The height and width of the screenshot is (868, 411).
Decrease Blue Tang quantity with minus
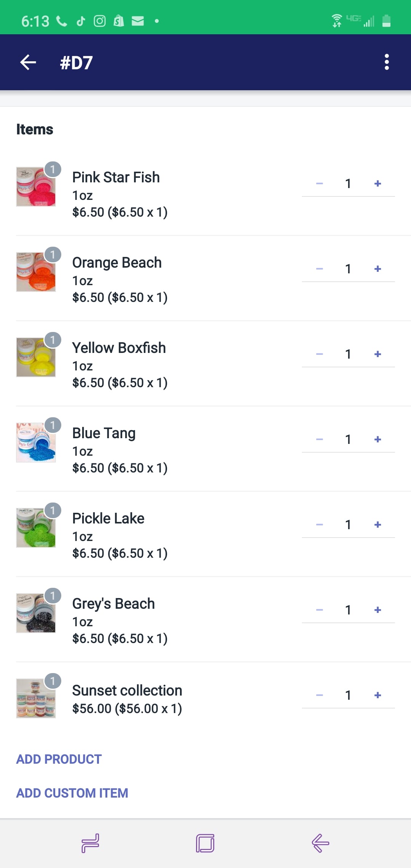(x=320, y=439)
